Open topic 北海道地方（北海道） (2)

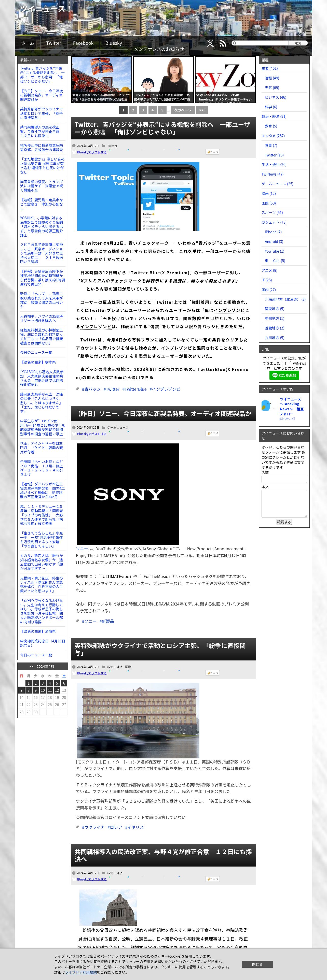click(x=285, y=299)
